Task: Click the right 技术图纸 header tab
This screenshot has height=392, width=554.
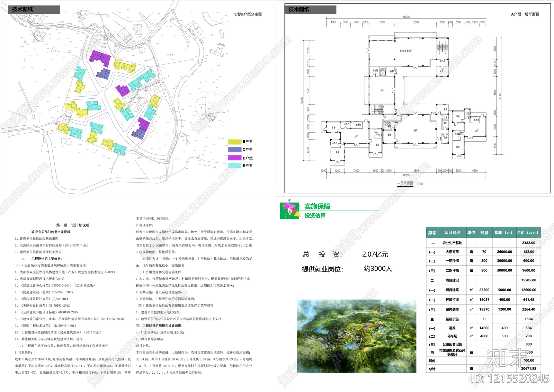Action: (x=310, y=9)
